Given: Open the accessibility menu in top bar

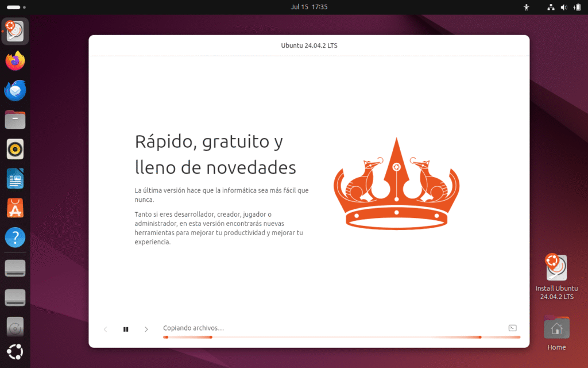Looking at the screenshot, I should (x=527, y=7).
